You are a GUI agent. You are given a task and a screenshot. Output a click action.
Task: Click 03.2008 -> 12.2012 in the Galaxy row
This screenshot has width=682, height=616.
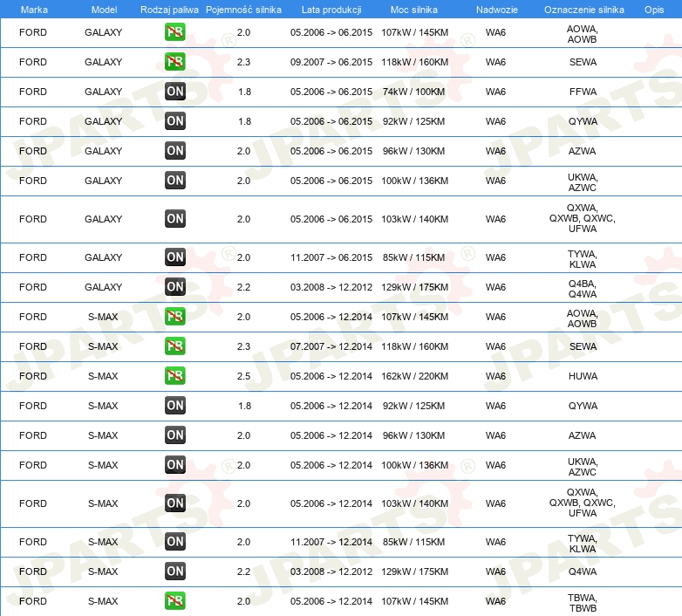coord(331,288)
